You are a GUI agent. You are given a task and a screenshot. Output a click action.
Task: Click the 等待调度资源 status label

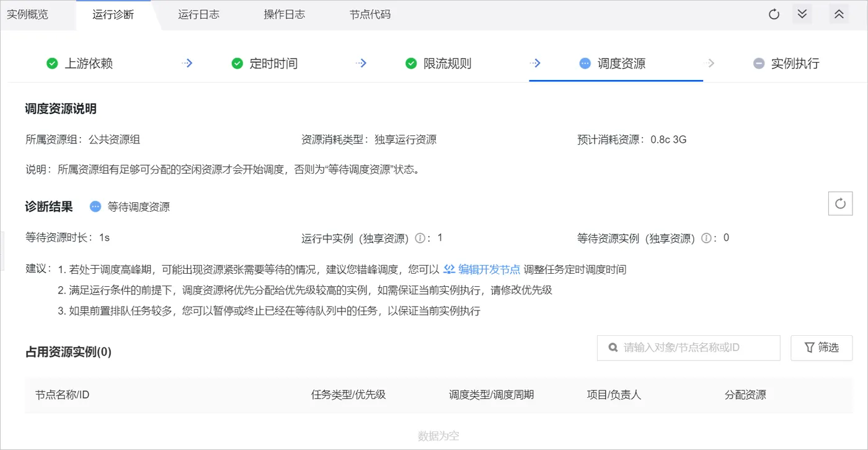pos(138,207)
